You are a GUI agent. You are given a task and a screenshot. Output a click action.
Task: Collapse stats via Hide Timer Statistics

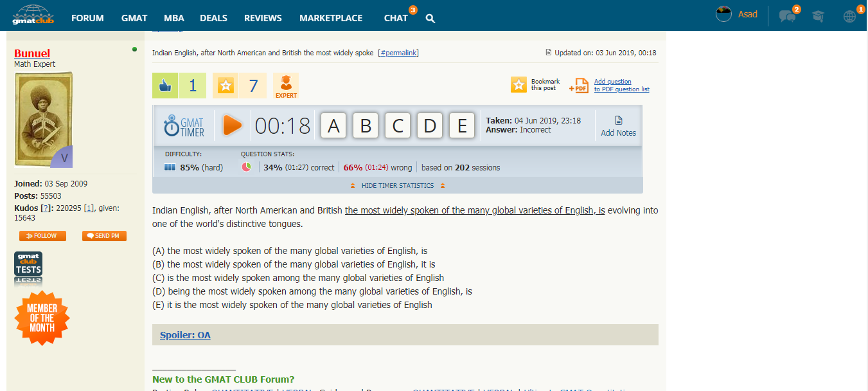(398, 186)
